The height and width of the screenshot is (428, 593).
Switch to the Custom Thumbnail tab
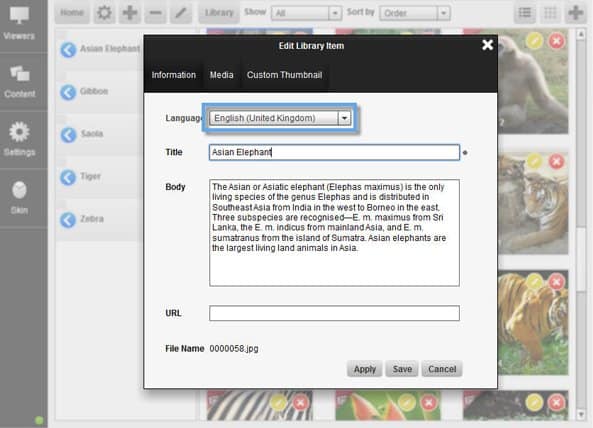pos(284,75)
